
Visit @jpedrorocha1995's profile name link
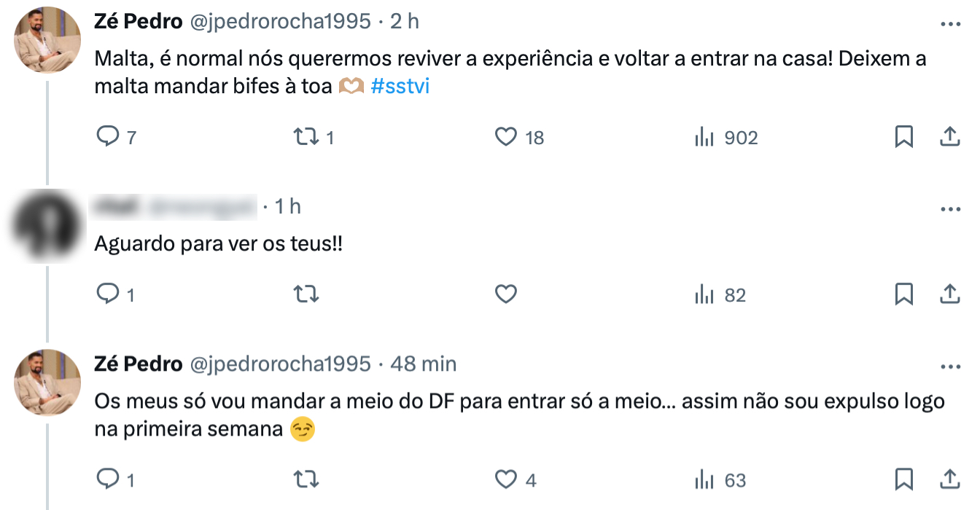[x=136, y=21]
